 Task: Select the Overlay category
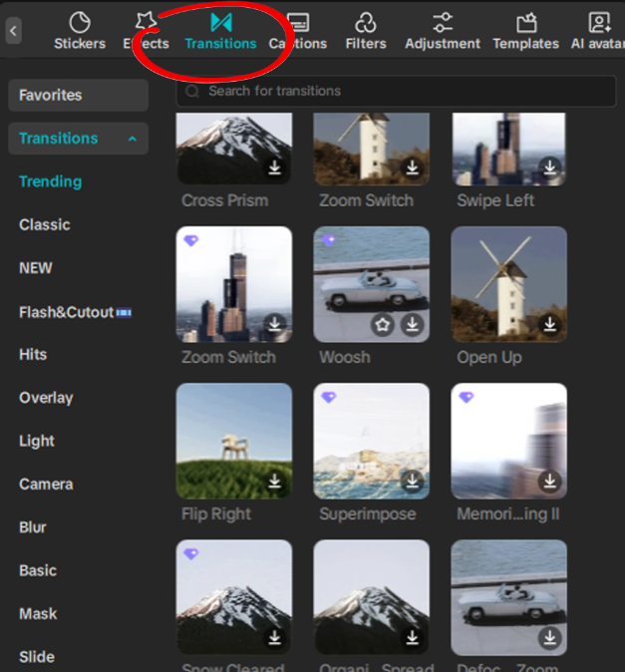click(x=46, y=398)
